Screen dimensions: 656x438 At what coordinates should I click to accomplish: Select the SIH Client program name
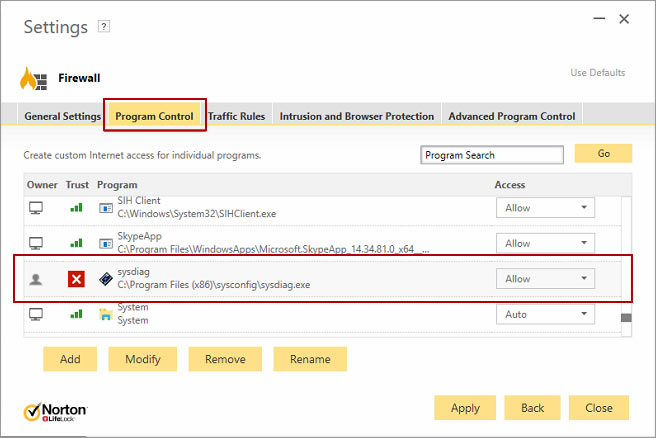pos(138,201)
